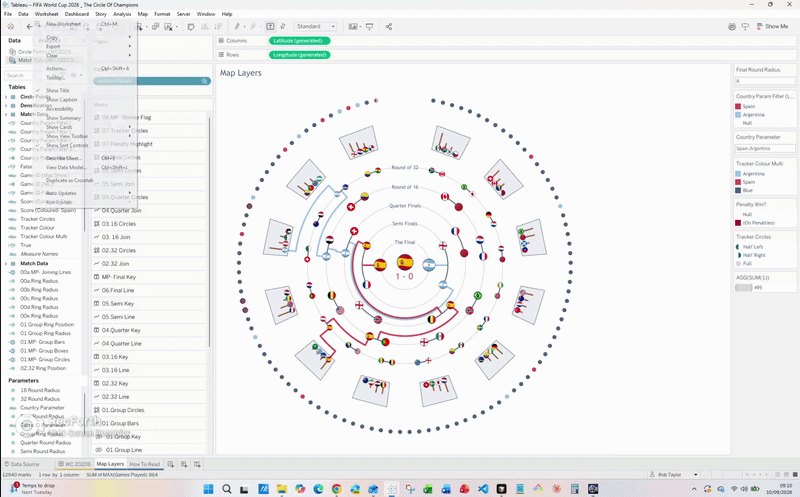Click the Show Me button
This screenshot has width=800, height=497.
772,27
